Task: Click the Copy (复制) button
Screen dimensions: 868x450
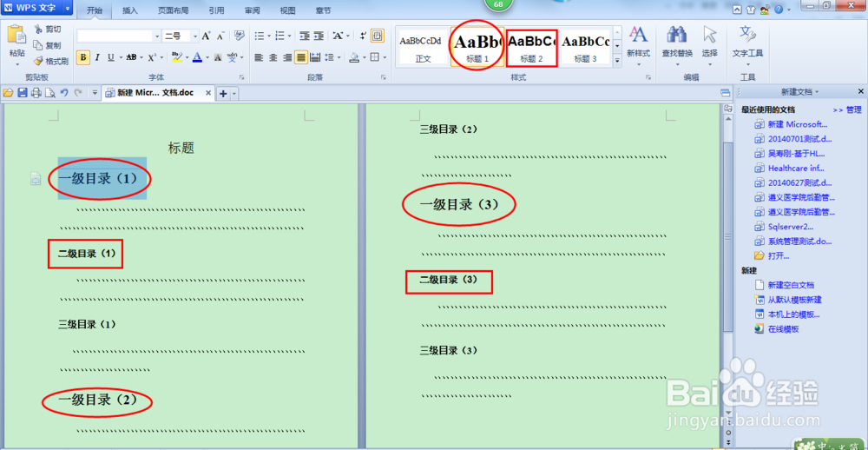Action: 47,45
